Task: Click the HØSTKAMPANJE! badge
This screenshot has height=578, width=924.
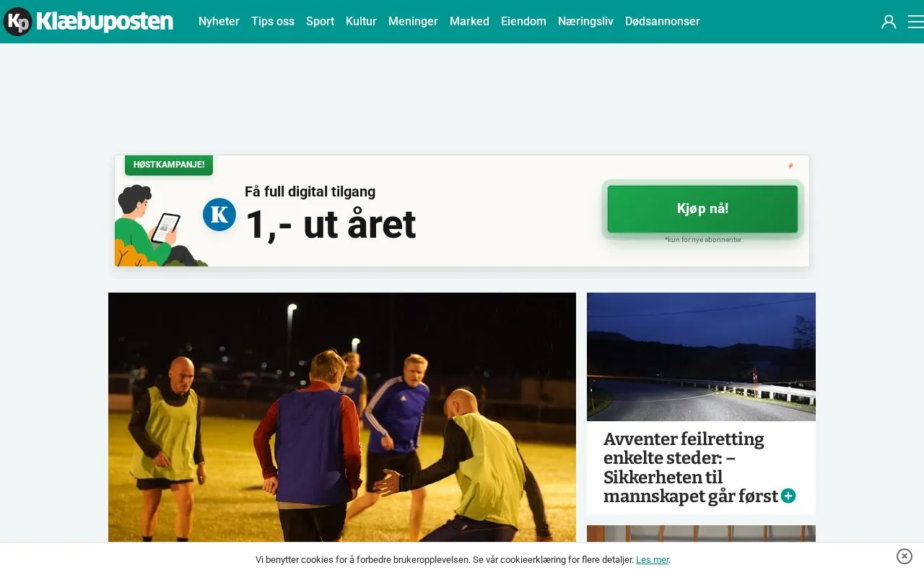Action: pos(169,165)
